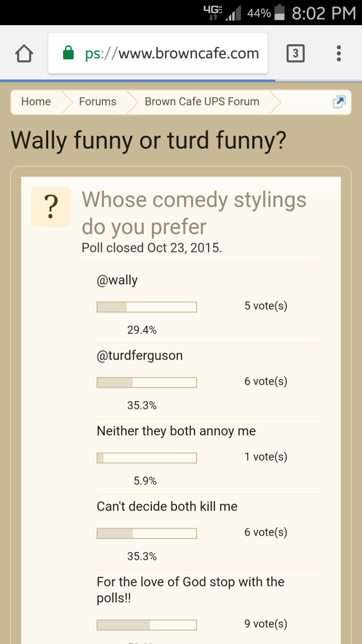Tap the poll question mark icon
The image size is (362, 644).
(51, 207)
